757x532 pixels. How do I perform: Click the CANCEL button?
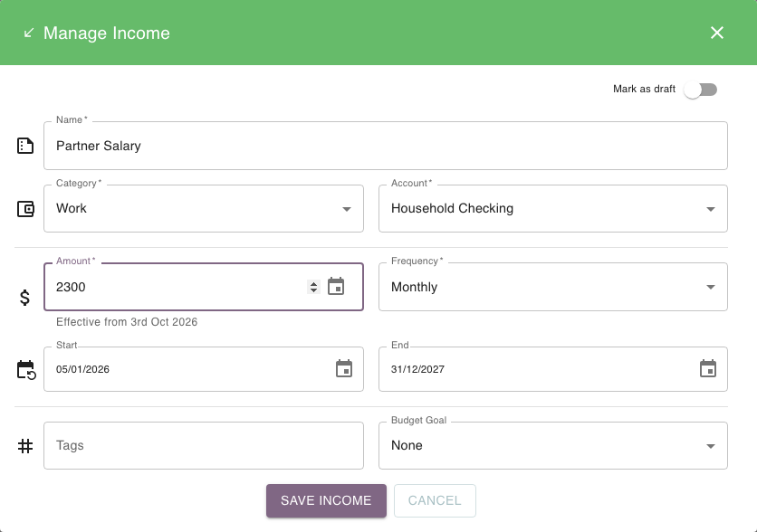(435, 500)
